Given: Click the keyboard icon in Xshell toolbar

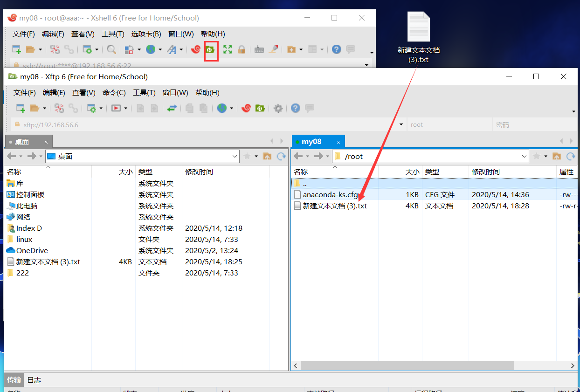Looking at the screenshot, I should [x=259, y=49].
